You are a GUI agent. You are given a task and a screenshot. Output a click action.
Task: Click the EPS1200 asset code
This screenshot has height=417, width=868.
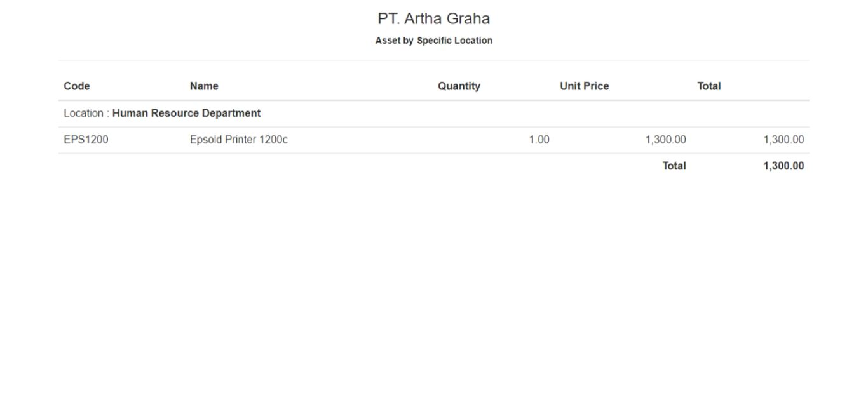(86, 140)
